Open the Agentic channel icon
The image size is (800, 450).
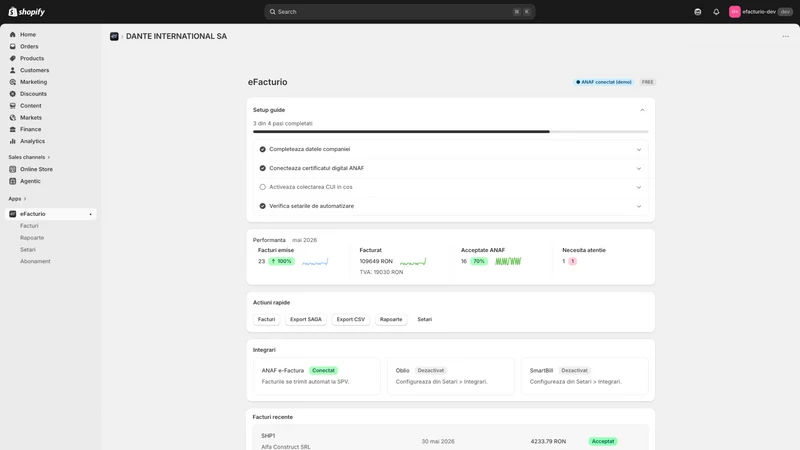(13, 181)
